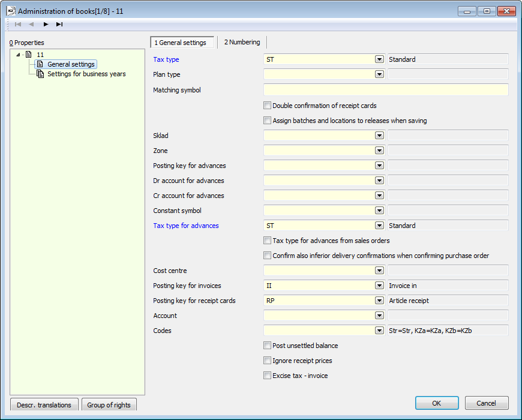This screenshot has width=522, height=420.
Task: Minimize the Administration of books window
Action: [467, 11]
